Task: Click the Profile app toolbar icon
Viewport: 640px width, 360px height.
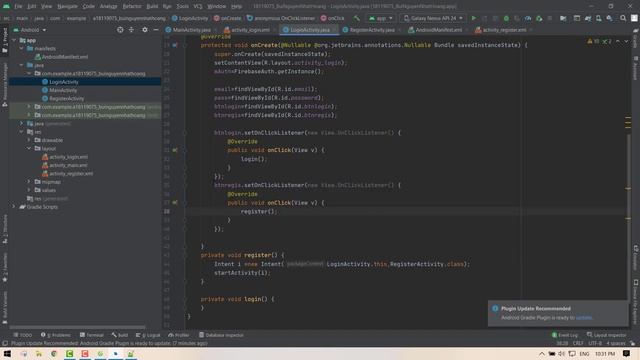Action: pos(528,18)
